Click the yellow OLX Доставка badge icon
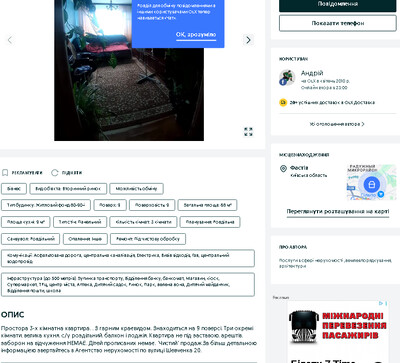This screenshot has height=363, width=400. point(283,102)
